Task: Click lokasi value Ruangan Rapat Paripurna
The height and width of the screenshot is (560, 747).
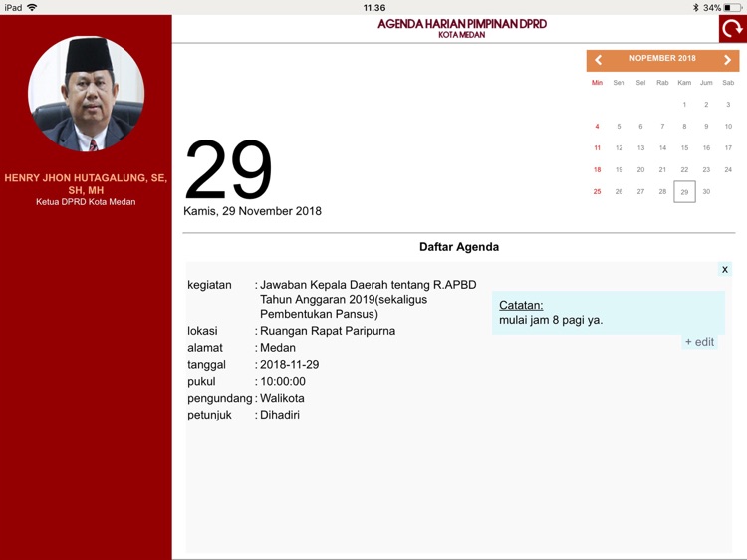Action: (328, 331)
